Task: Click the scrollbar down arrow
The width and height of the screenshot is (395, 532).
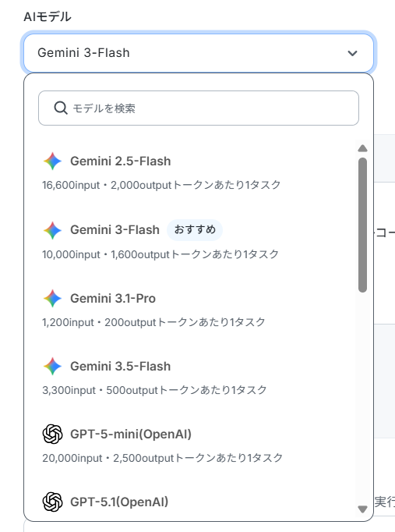Action: (362, 509)
